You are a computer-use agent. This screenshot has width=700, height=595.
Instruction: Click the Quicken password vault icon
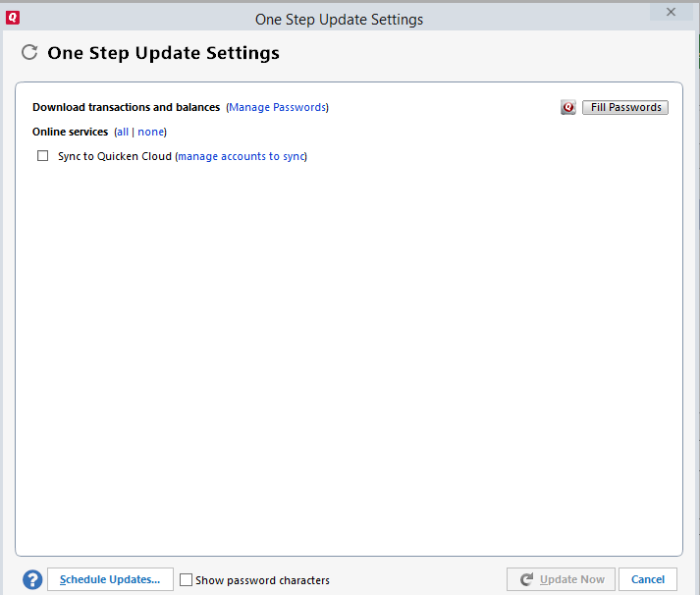coord(567,107)
